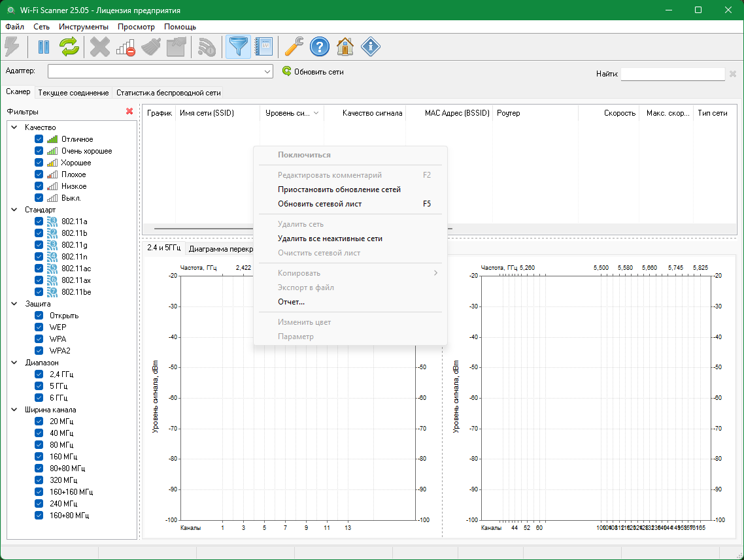The height and width of the screenshot is (560, 744).
Task: Uncheck the Отличное quality filter
Action: pos(39,139)
